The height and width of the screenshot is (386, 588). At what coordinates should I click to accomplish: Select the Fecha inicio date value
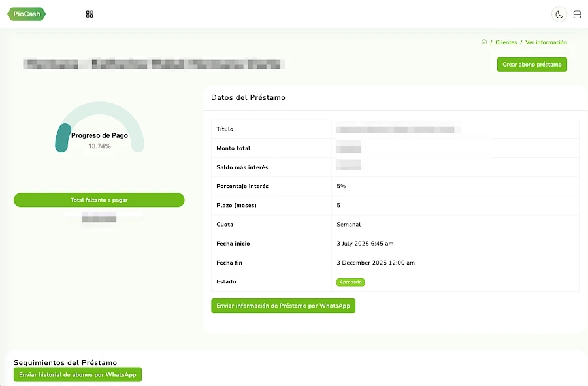pos(365,244)
